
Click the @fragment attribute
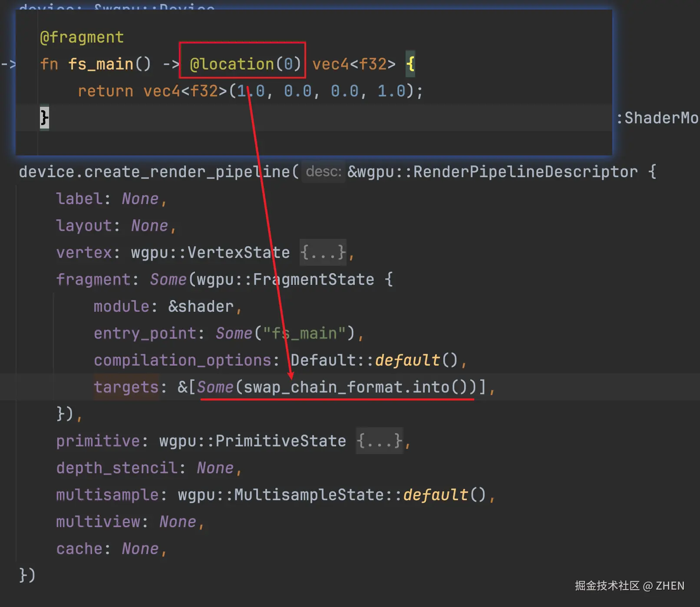(x=82, y=37)
